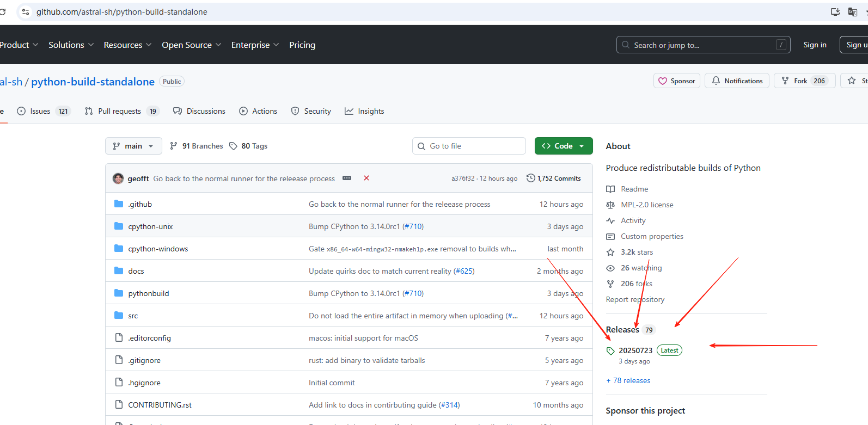Open the Pricing page
This screenshot has width=868, height=425.
tap(302, 45)
